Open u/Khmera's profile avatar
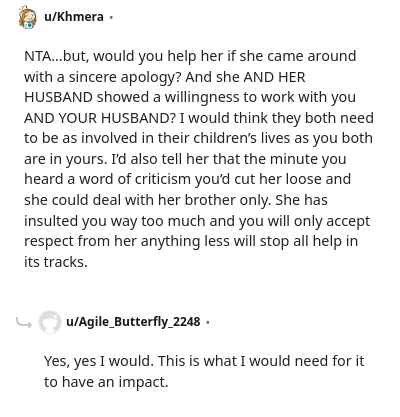This screenshot has width=400, height=417. (27, 17)
